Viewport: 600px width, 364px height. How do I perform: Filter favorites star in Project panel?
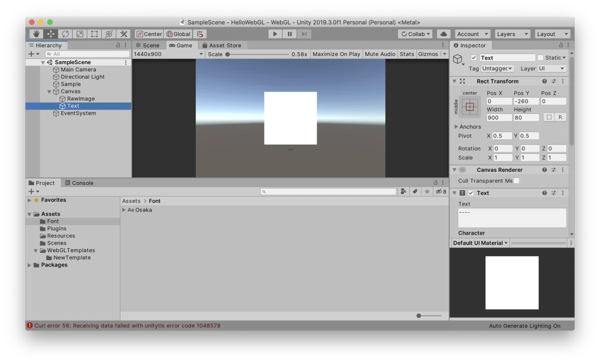tap(427, 191)
